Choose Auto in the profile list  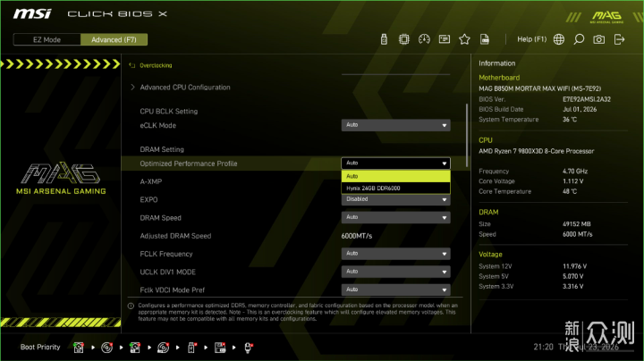point(396,176)
